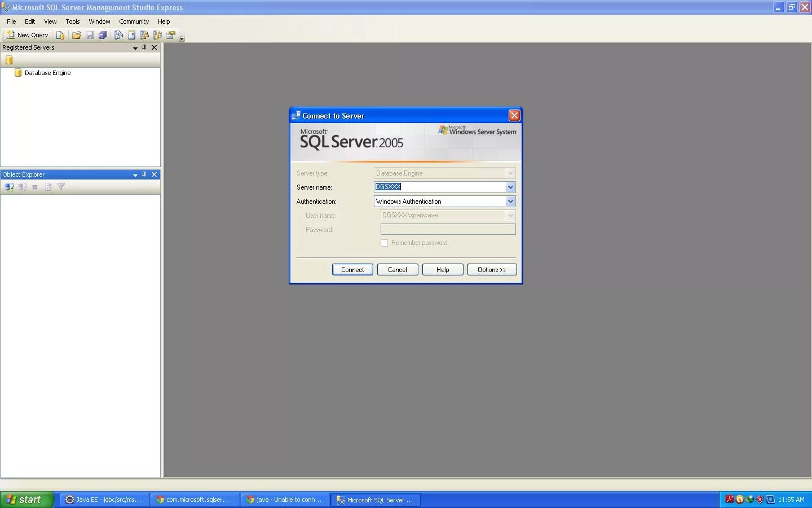Open Registered Servers panel position dropdown arrow
The image size is (812, 508).
(x=135, y=48)
